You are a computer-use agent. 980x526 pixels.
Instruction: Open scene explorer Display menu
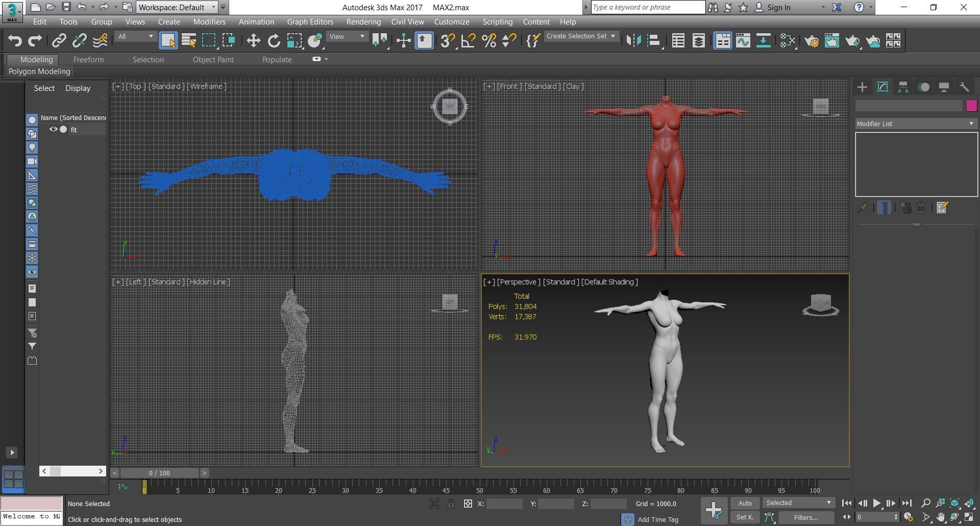pyautogui.click(x=78, y=88)
